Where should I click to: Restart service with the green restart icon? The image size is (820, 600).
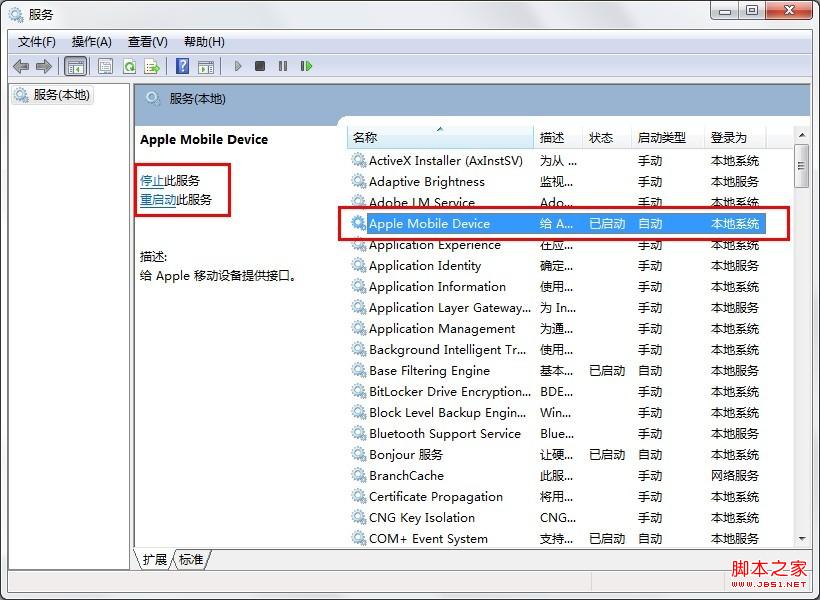pos(306,66)
